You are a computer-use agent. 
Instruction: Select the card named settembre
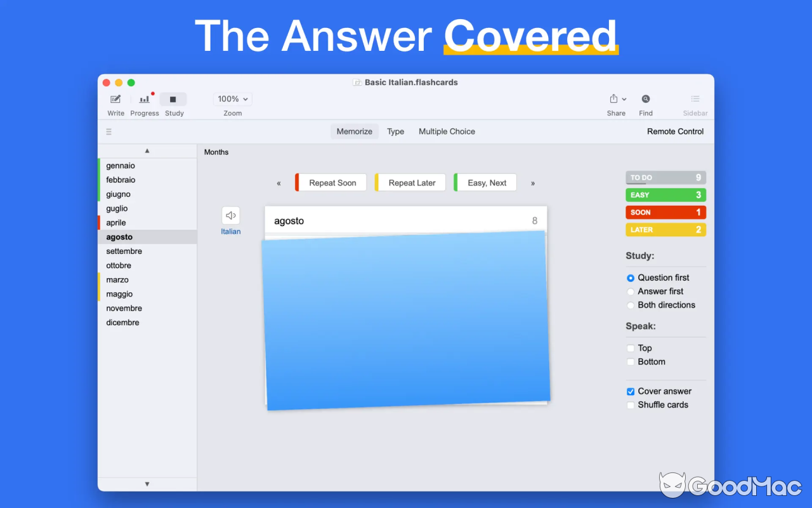point(124,251)
